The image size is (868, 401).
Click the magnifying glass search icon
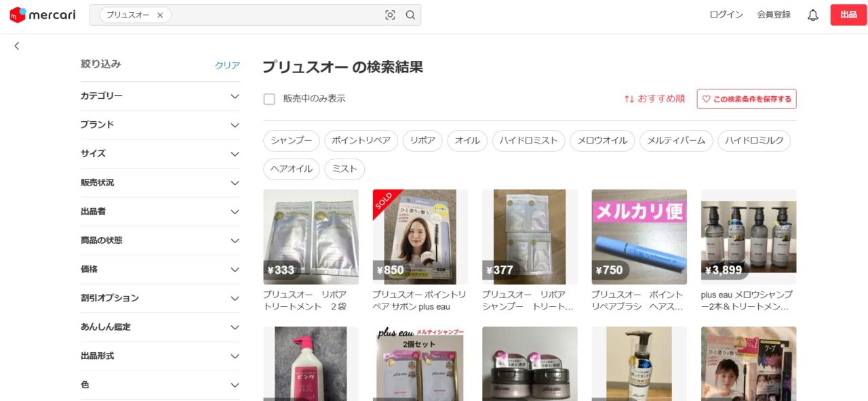click(x=410, y=15)
